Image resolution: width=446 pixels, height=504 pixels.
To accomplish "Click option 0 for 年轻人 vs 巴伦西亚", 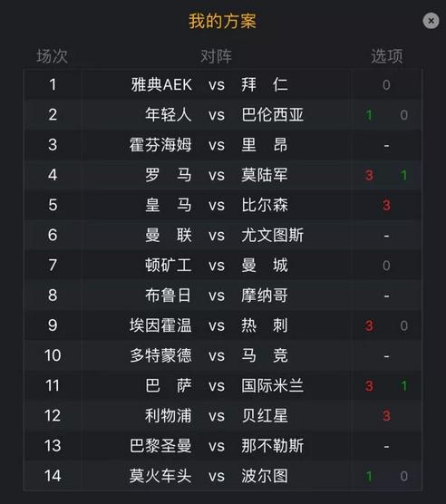I will tap(403, 115).
